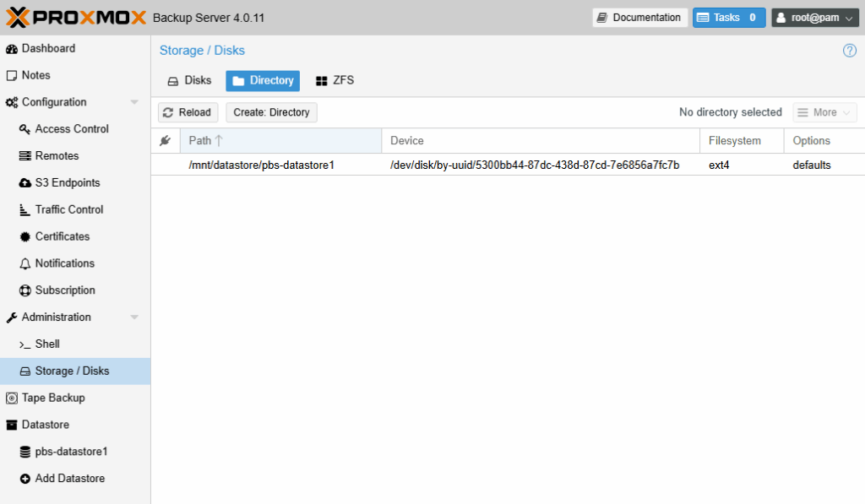This screenshot has height=504, width=865.
Task: Open the Documentation link
Action: click(x=639, y=18)
